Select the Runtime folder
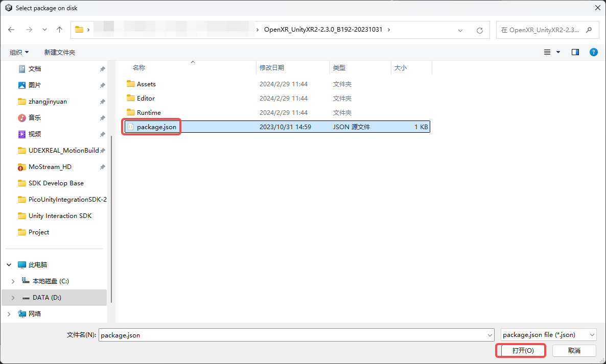The image size is (606, 364). 149,112
